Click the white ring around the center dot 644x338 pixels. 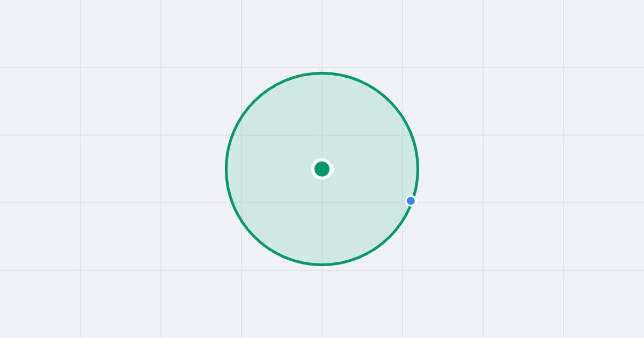322,160
